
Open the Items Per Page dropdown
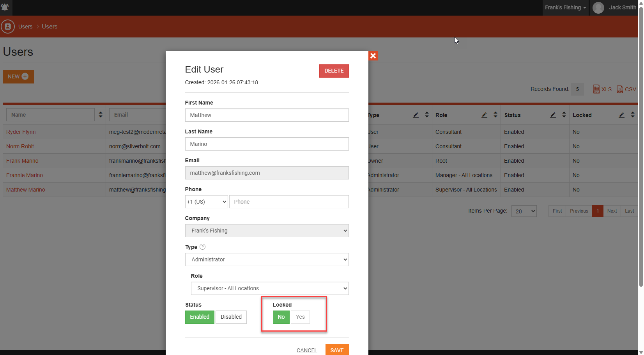point(524,211)
